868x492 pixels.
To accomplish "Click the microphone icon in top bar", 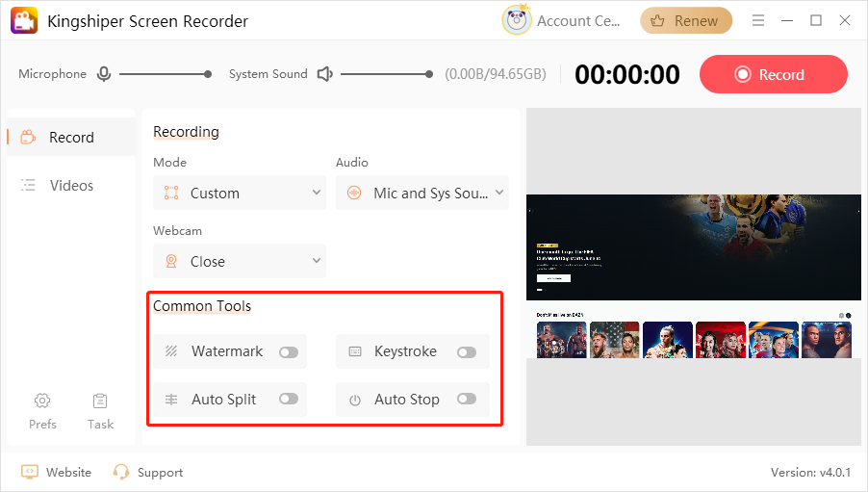I will coord(103,74).
